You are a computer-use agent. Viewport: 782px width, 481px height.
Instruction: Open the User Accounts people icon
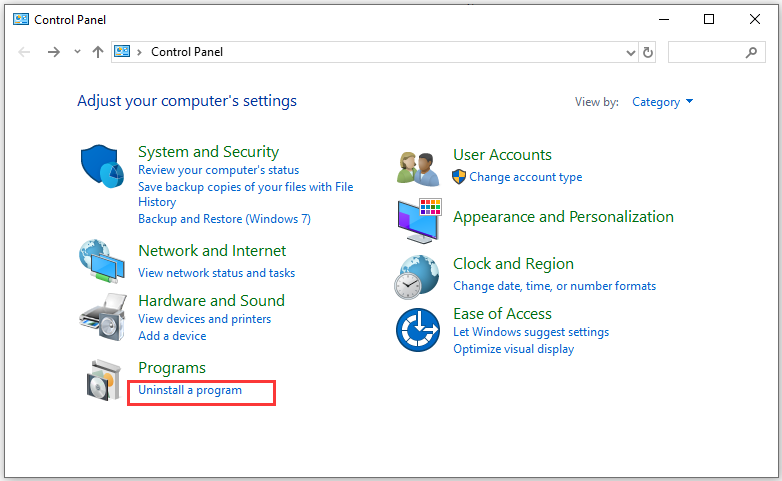click(418, 169)
